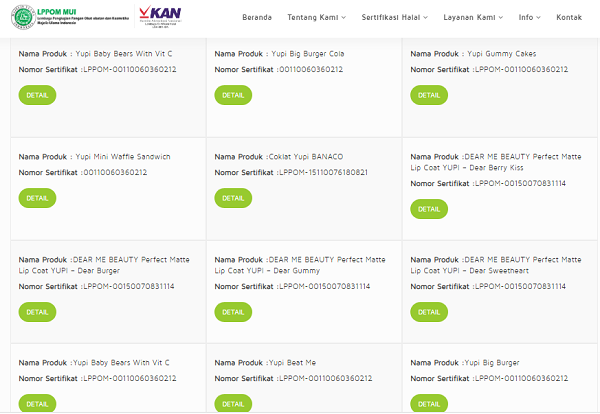Go to the Kontak page
Image resolution: width=600 pixels, height=414 pixels.
(x=569, y=17)
